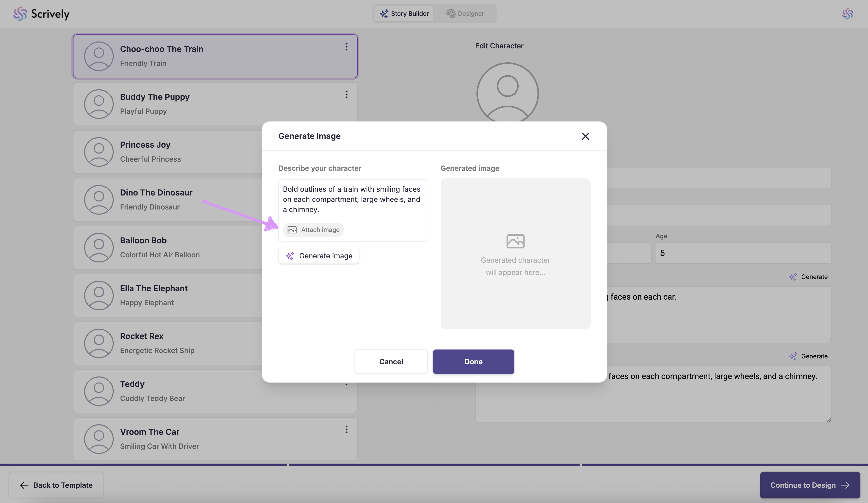The image size is (868, 503).
Task: Click Continue to Design button
Action: [x=810, y=485]
